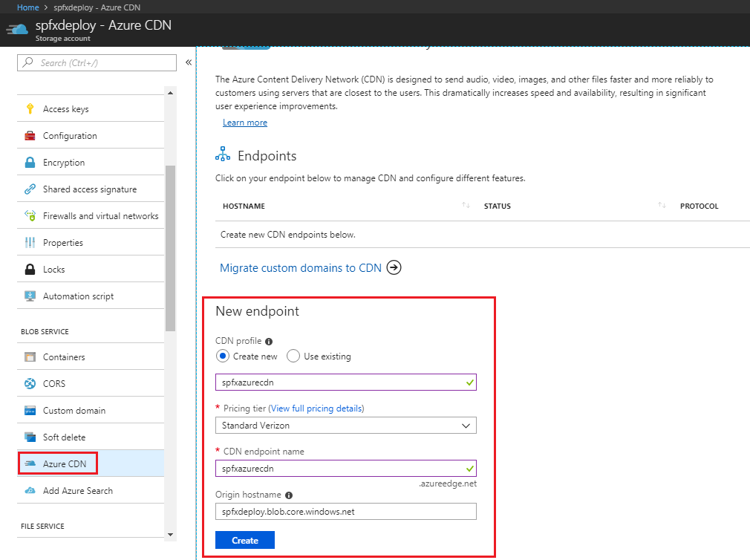Open Containers under Blob Service
750x560 pixels.
click(64, 357)
